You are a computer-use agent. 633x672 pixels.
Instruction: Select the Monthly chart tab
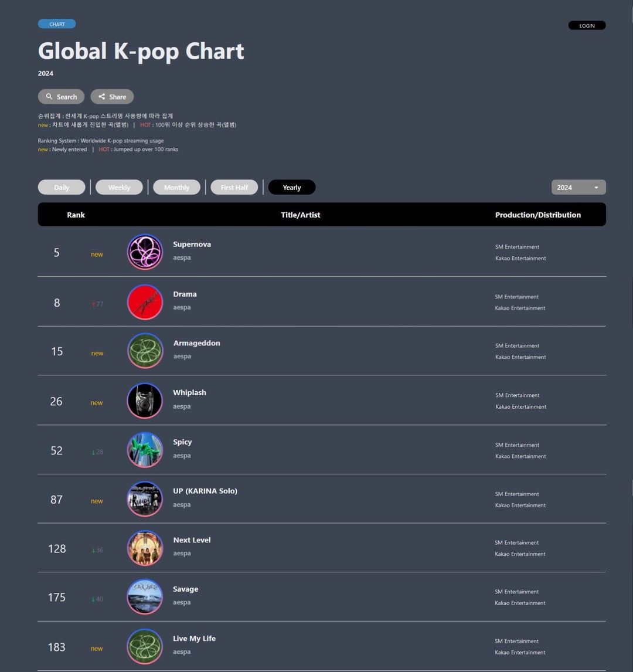176,188
